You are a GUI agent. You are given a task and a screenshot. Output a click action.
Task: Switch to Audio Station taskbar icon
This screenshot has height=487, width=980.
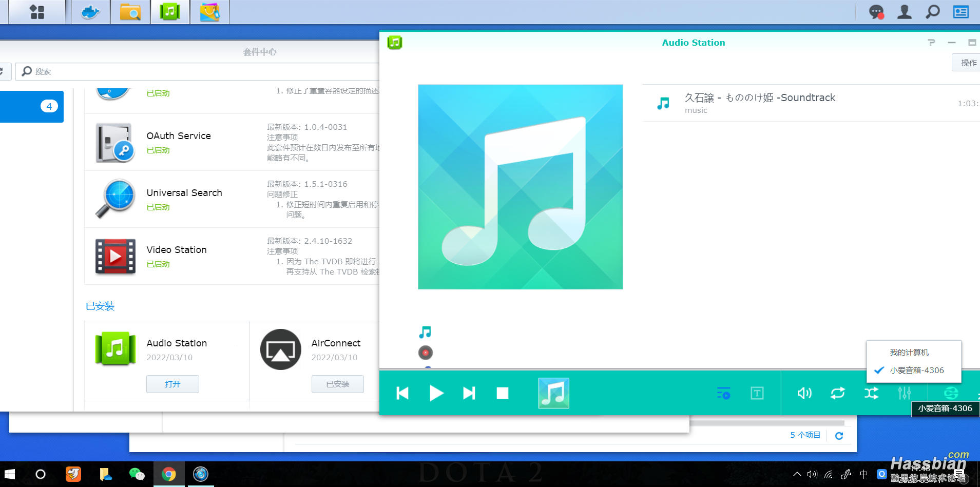[x=170, y=12]
